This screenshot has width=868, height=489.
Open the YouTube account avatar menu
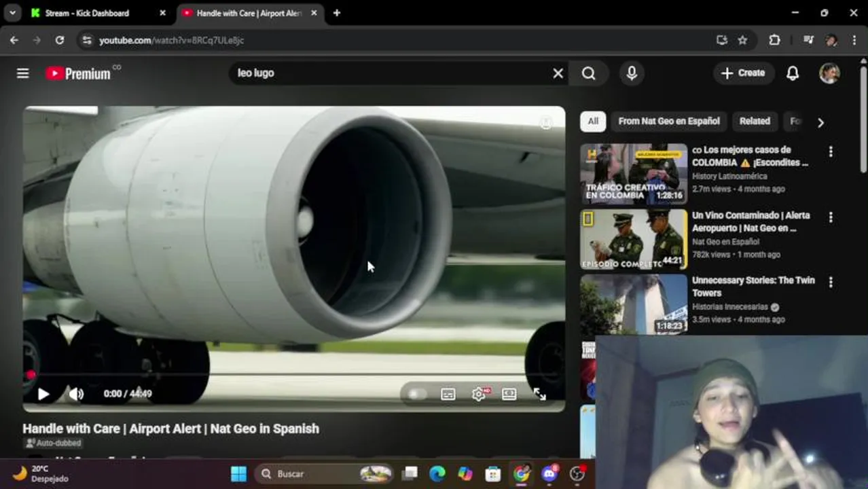pos(829,73)
